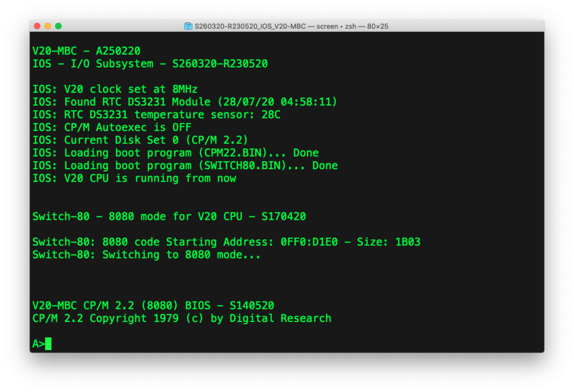Screen dimensions: 574x392
Task: Click the 'Switching to 8080 mode...' line
Action: [x=147, y=255]
